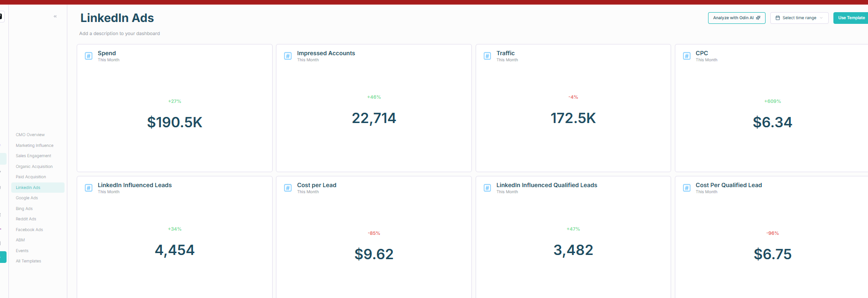Click the 172.5K Traffic value
868x298 pixels.
click(573, 118)
